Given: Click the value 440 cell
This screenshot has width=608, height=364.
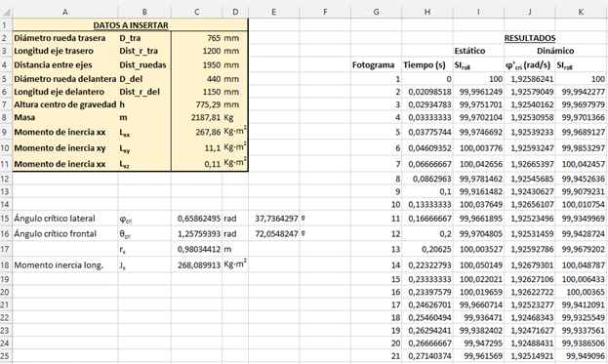Looking at the screenshot, I should (x=196, y=79).
